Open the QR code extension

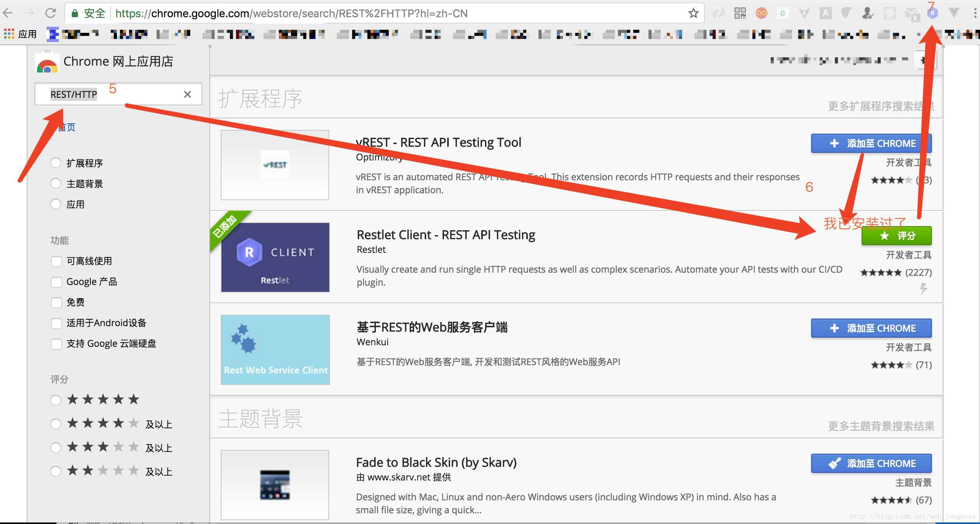740,13
